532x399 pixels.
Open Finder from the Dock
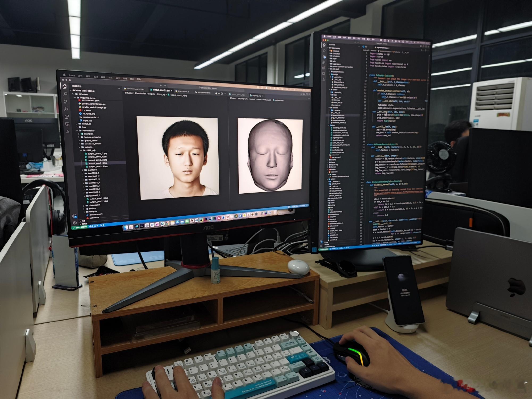(126, 227)
